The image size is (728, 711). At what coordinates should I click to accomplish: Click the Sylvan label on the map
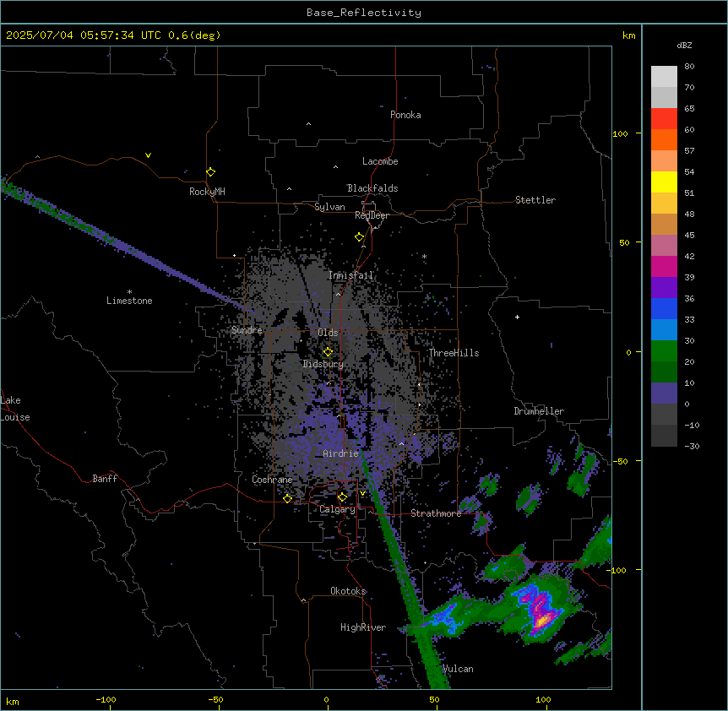(x=329, y=207)
